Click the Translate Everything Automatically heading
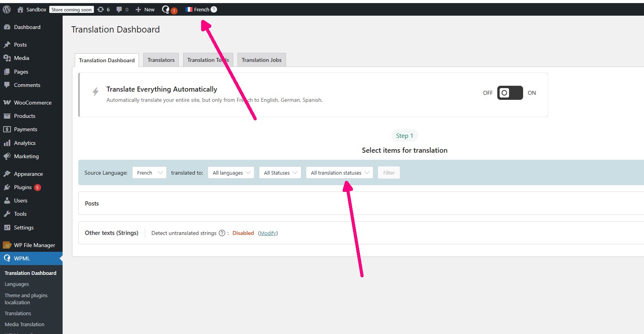644x334 pixels. point(162,89)
